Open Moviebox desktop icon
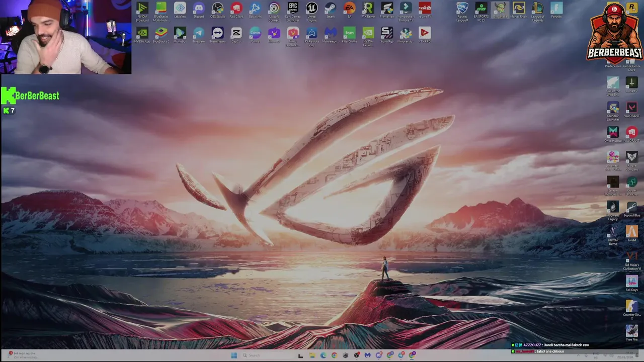The height and width of the screenshot is (362, 644). click(x=180, y=35)
